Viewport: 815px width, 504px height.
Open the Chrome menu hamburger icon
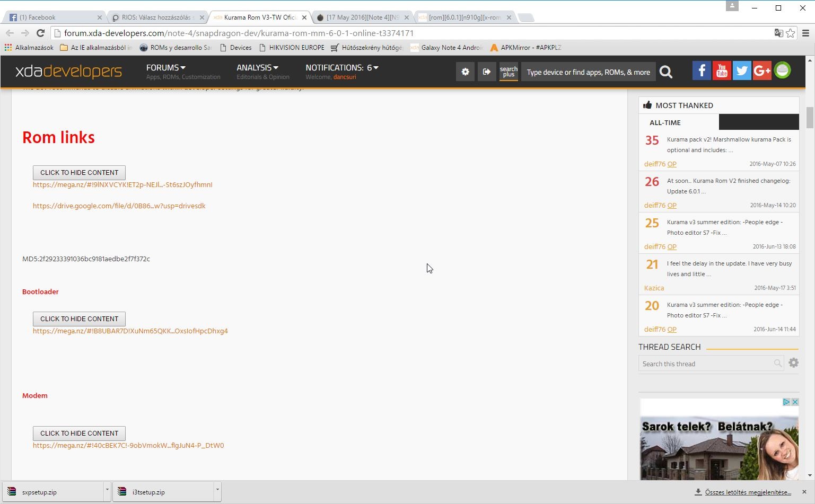(805, 33)
